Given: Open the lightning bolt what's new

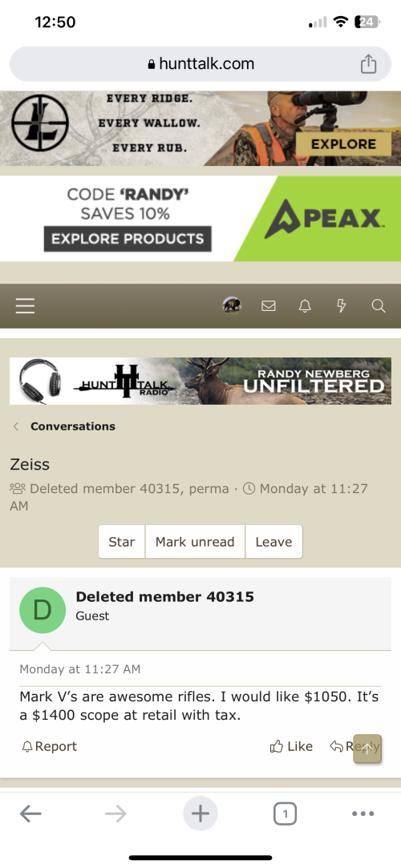Looking at the screenshot, I should point(341,305).
